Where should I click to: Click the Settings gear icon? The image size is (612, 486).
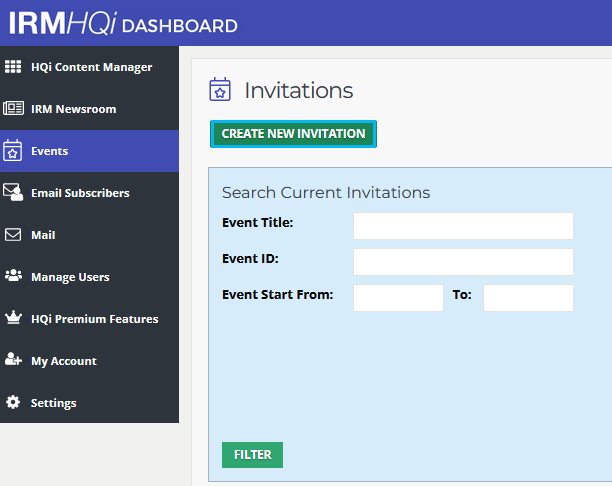13,402
